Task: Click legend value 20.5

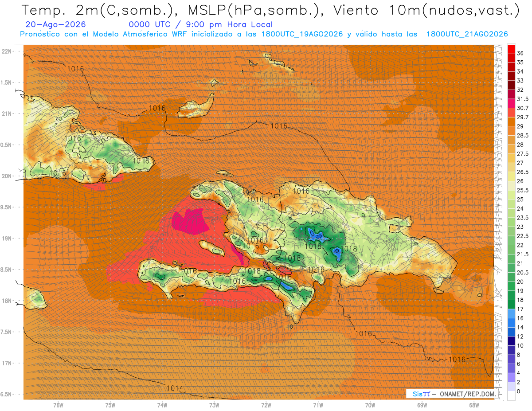Action: coord(523,272)
